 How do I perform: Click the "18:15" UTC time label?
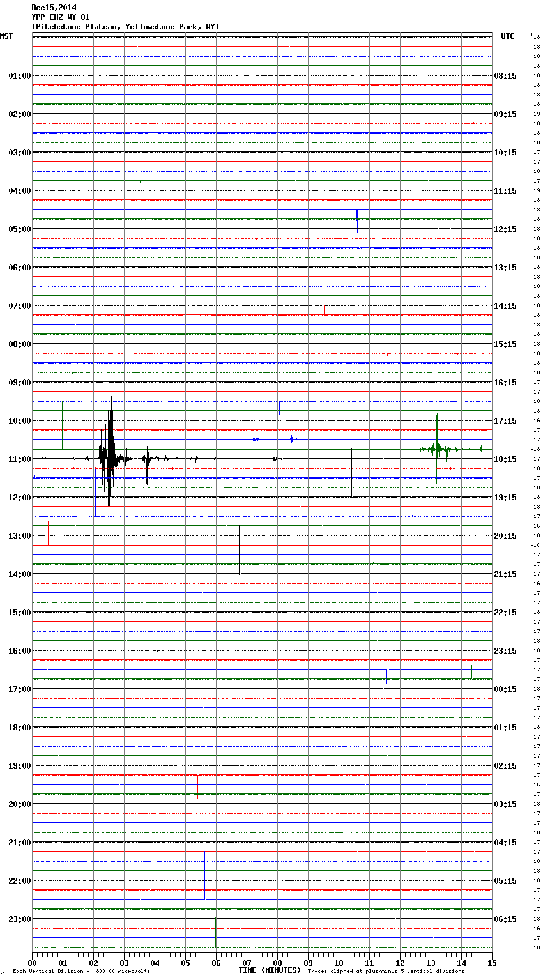point(505,459)
